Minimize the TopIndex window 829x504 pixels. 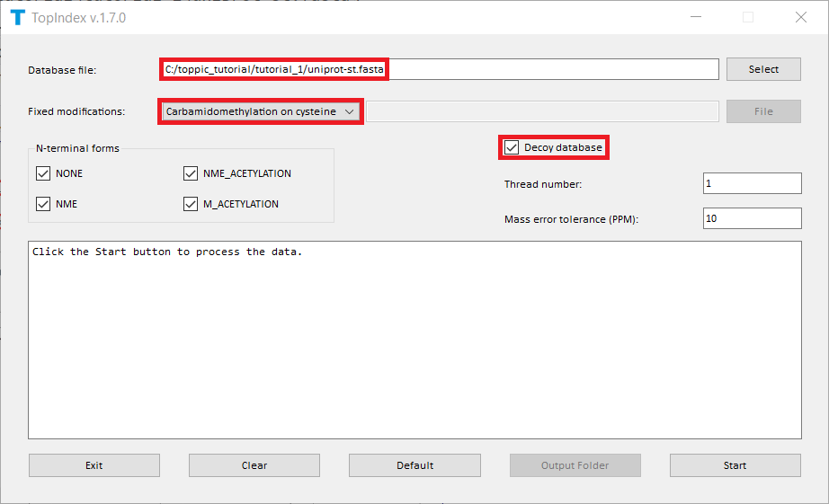pos(695,17)
